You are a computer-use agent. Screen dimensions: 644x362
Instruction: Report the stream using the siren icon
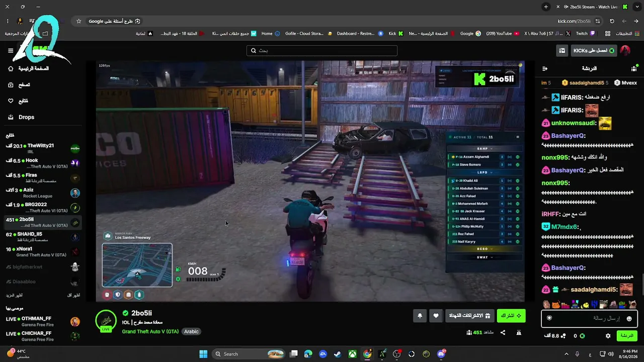tap(519, 332)
